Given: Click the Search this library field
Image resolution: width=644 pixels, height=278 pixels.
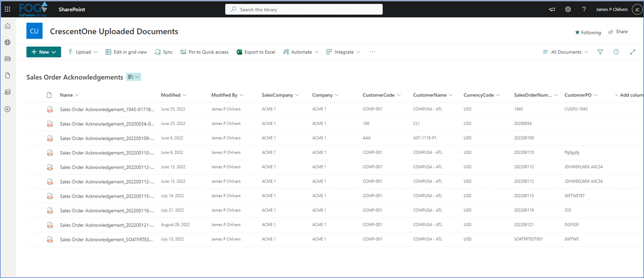Looking at the screenshot, I should (x=304, y=9).
